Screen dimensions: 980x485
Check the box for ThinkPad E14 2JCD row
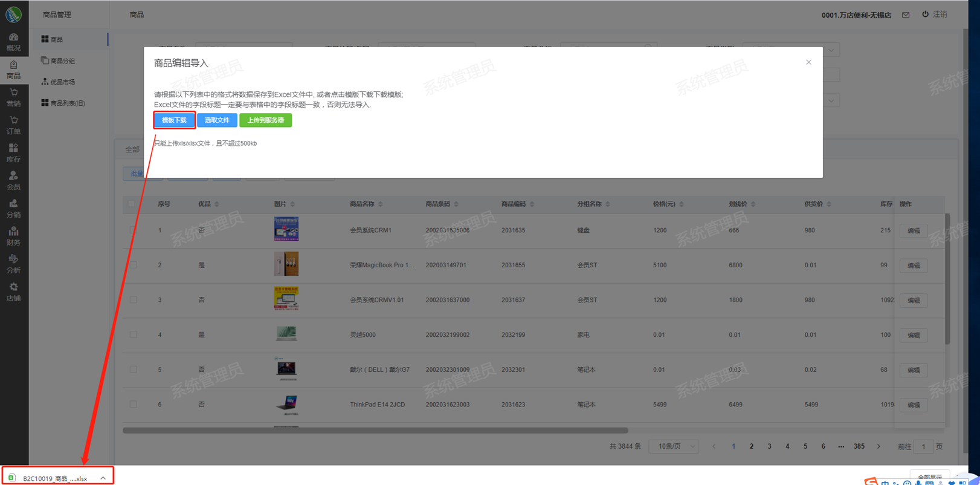(x=133, y=404)
